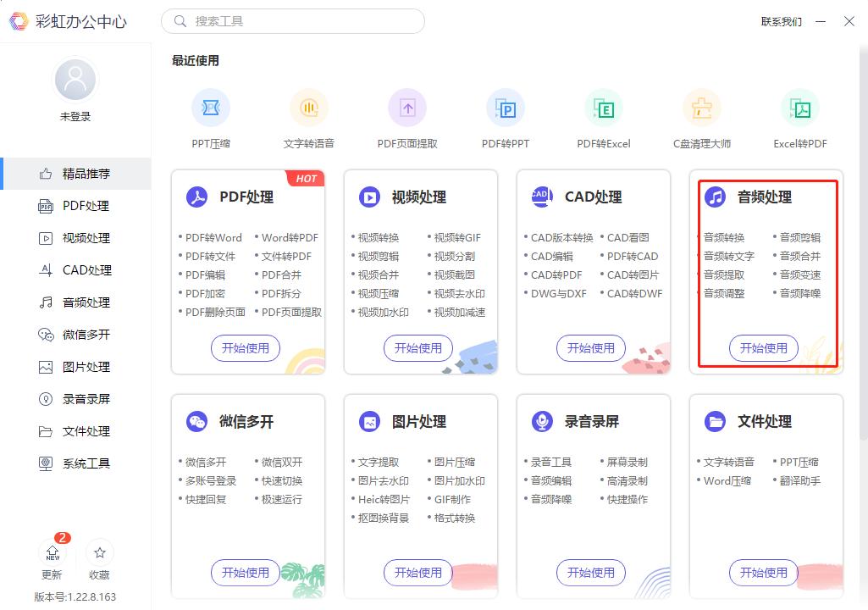Image resolution: width=868 pixels, height=610 pixels.
Task: Open the PDF页面提取 tool icon
Action: [407, 108]
